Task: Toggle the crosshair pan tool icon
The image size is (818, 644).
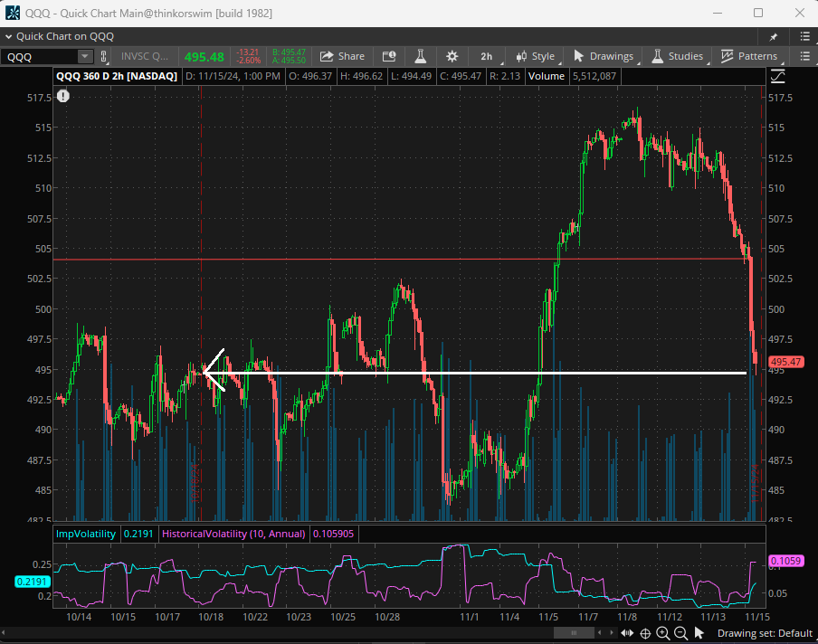Action: click(645, 633)
